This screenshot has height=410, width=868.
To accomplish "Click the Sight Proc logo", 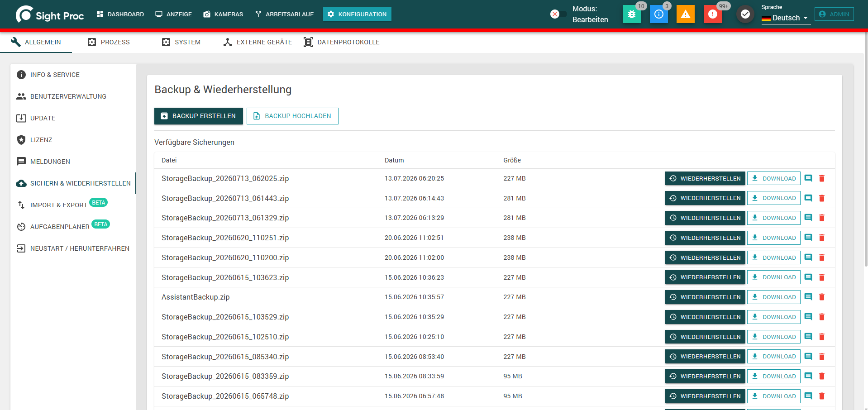I will click(x=50, y=14).
